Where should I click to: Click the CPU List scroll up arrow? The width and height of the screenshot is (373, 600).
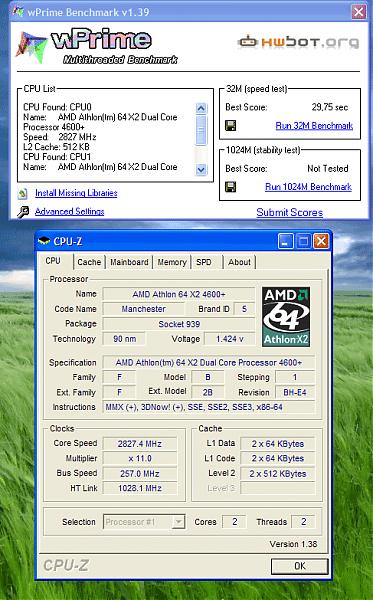tap(201, 108)
